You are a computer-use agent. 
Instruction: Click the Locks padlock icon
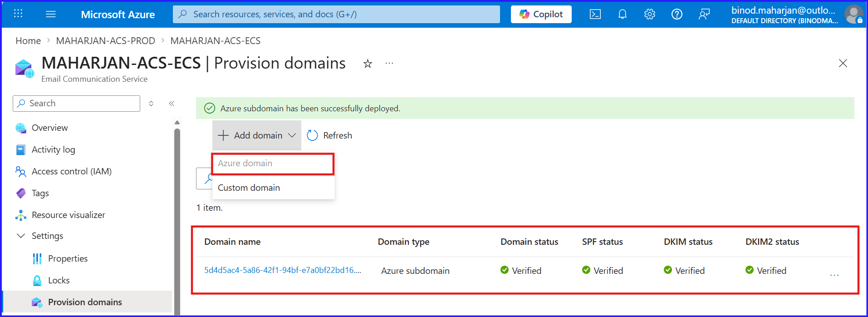click(x=37, y=280)
